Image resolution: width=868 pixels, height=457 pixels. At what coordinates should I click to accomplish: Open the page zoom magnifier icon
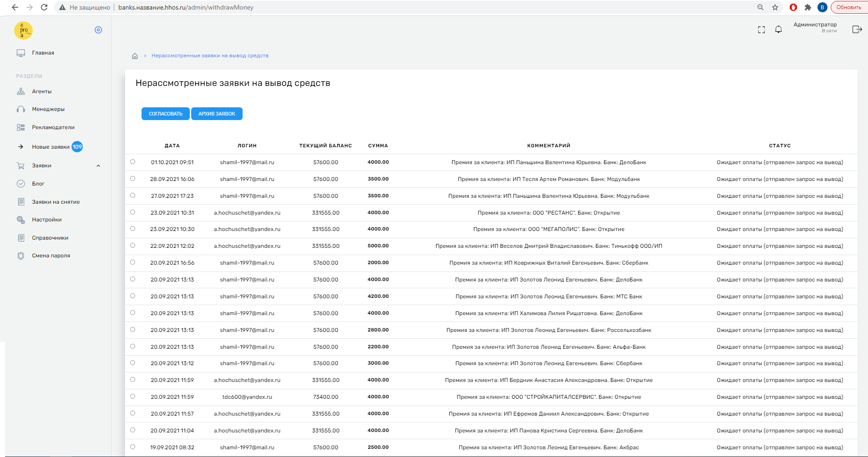761,7
